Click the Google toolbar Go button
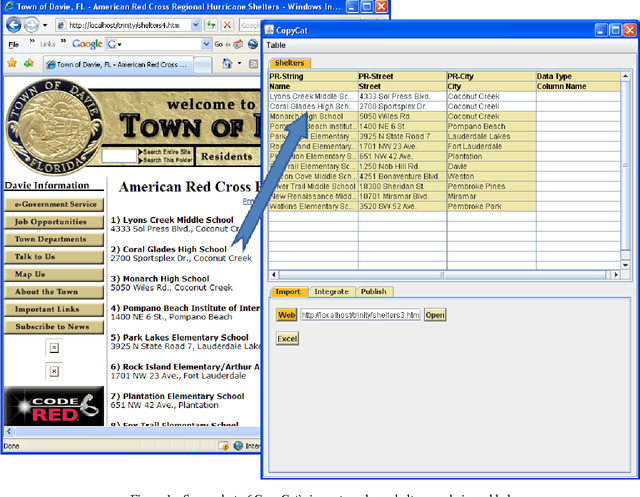Image resolution: width=640 pixels, height=497 pixels. (219, 44)
